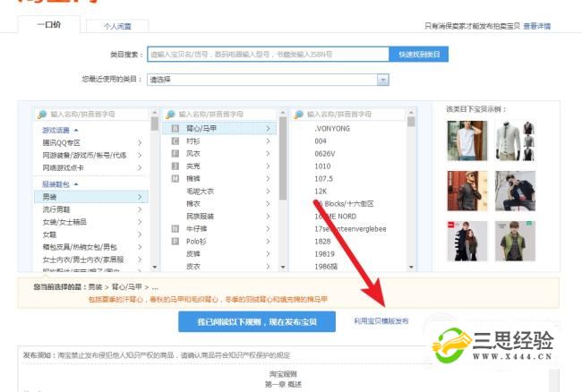Click search magnifier icon in brand column
Viewport: 582px width, 392px height.
[298, 115]
